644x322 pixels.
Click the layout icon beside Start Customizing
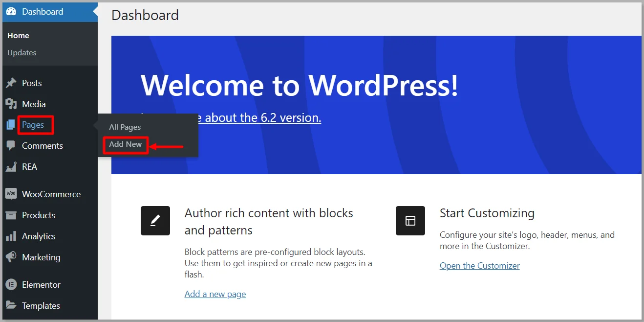pyautogui.click(x=410, y=221)
